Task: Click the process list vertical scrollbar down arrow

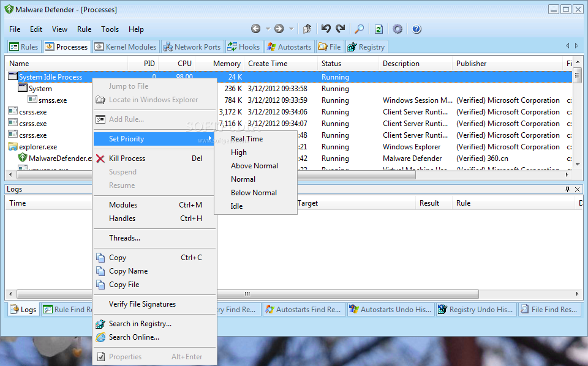Action: [x=578, y=164]
